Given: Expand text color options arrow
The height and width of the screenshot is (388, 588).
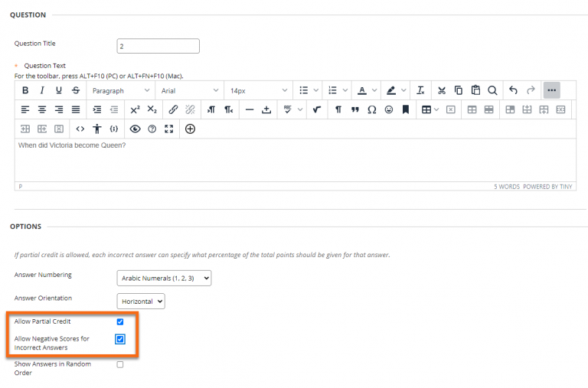Looking at the screenshot, I should (x=374, y=90).
